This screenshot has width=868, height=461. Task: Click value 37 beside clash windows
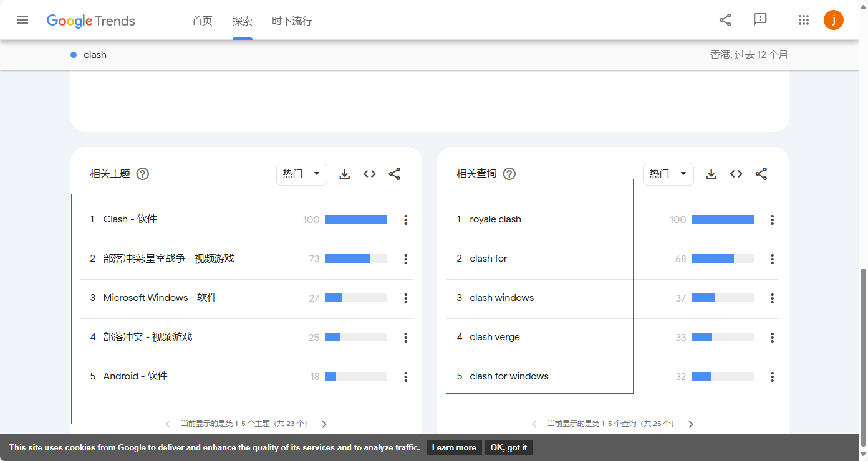(x=681, y=298)
